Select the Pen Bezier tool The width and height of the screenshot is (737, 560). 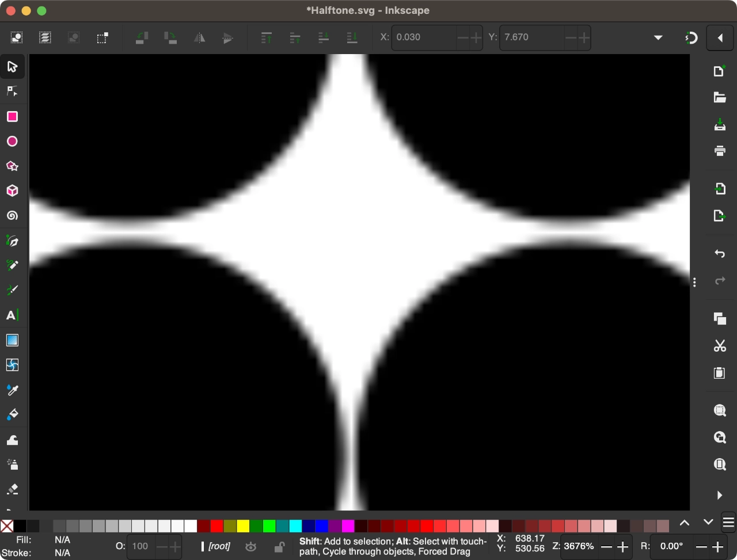[x=12, y=241]
